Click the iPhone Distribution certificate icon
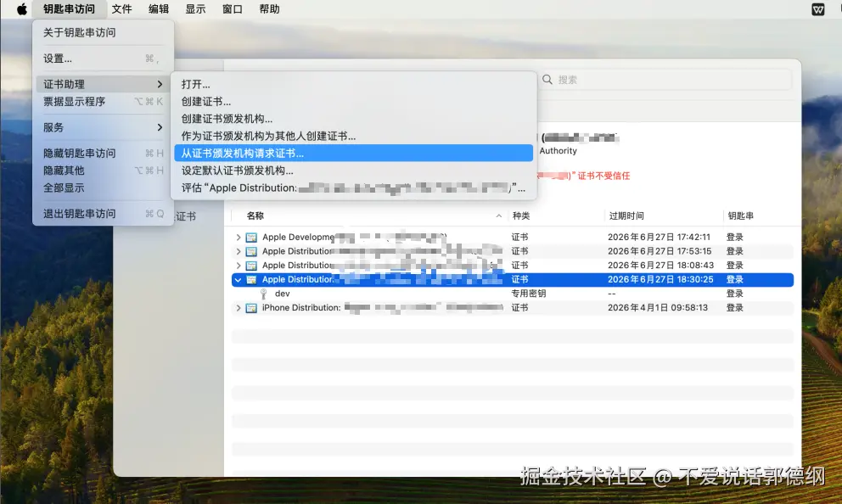Viewport: 842px width, 504px height. pyautogui.click(x=251, y=308)
